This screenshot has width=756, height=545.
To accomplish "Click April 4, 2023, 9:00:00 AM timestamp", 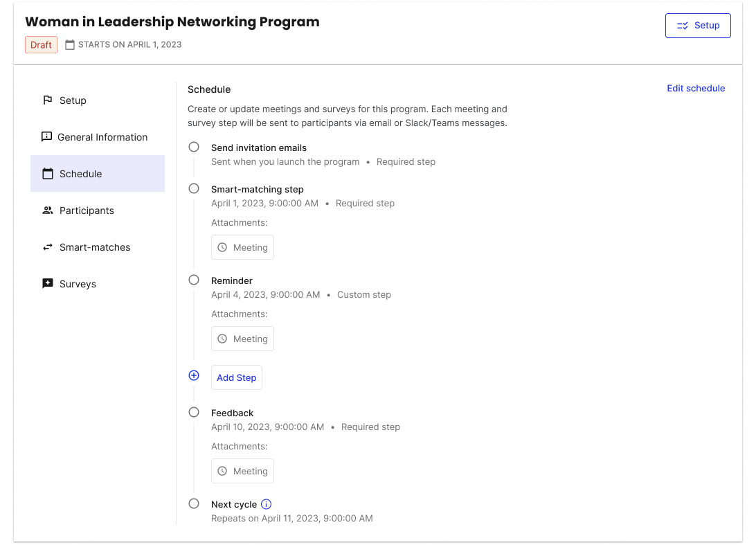I will pyautogui.click(x=266, y=295).
